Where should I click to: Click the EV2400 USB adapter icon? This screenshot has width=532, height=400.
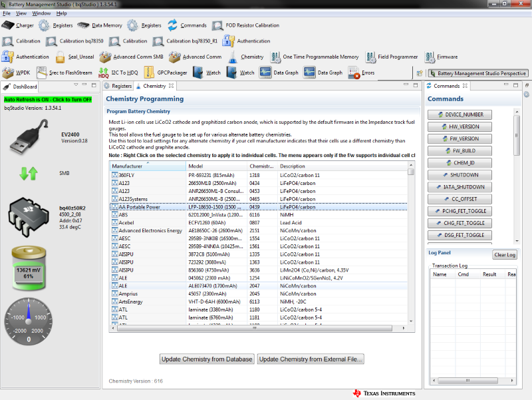(x=29, y=136)
